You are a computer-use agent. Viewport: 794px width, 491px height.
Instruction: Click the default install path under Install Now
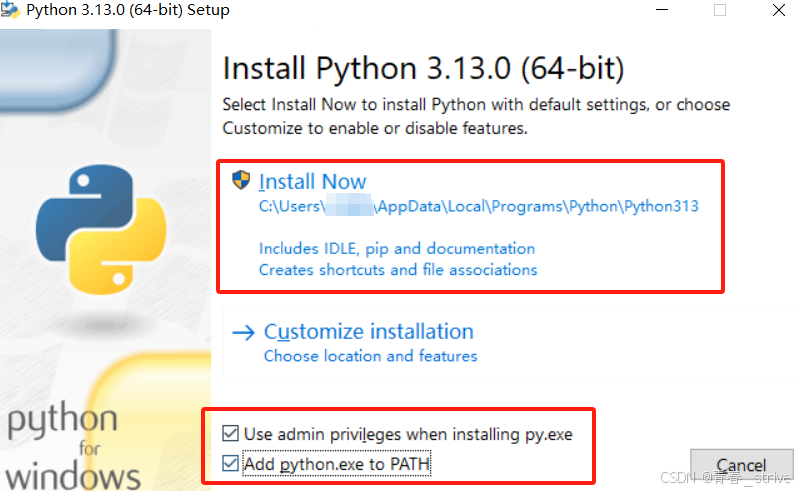[479, 206]
